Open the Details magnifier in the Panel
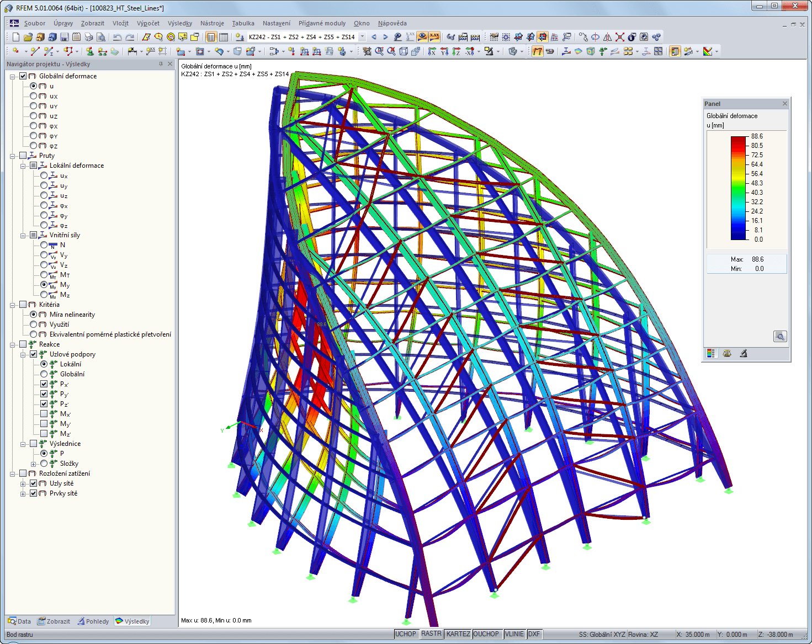The height and width of the screenshot is (644, 812). point(780,336)
